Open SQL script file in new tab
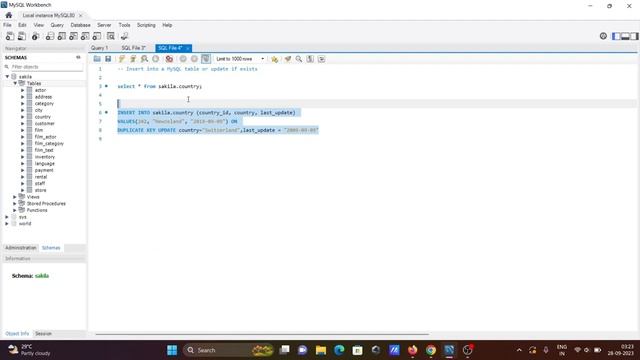 pyautogui.click(x=22, y=36)
